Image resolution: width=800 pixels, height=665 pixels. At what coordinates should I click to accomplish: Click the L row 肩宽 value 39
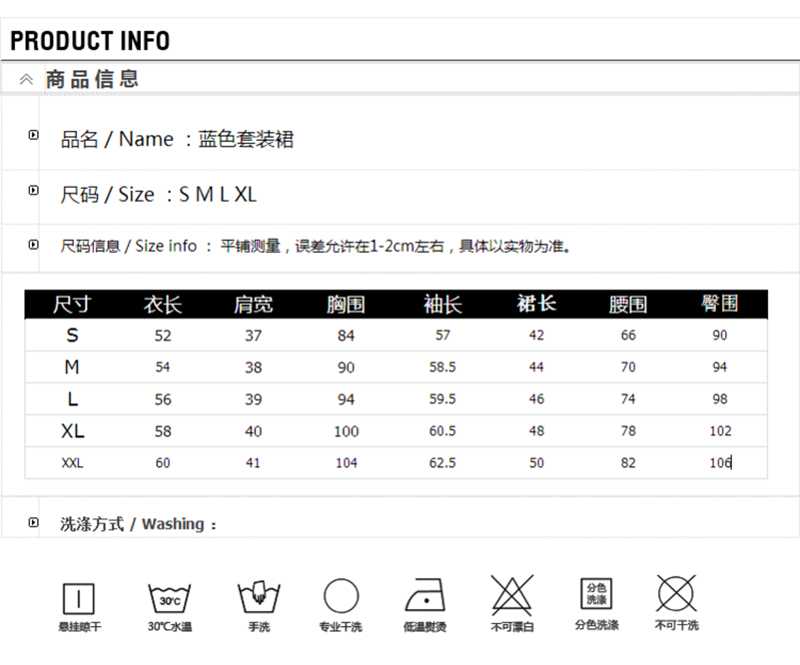[253, 400]
